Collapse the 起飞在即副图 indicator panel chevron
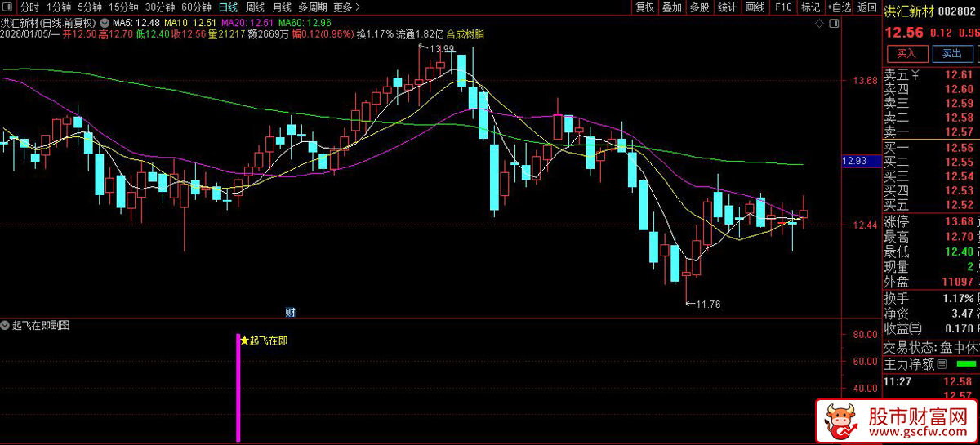 click(x=7, y=325)
